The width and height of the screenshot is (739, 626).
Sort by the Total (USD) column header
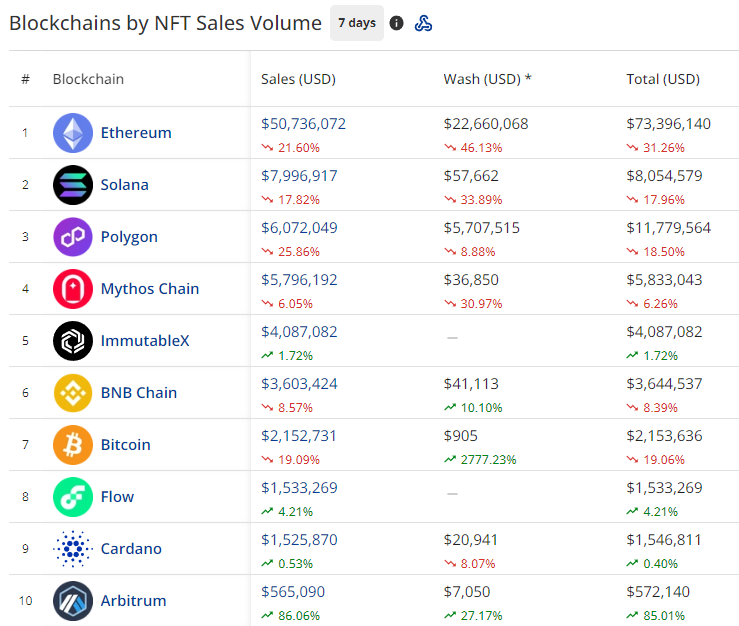click(x=663, y=79)
